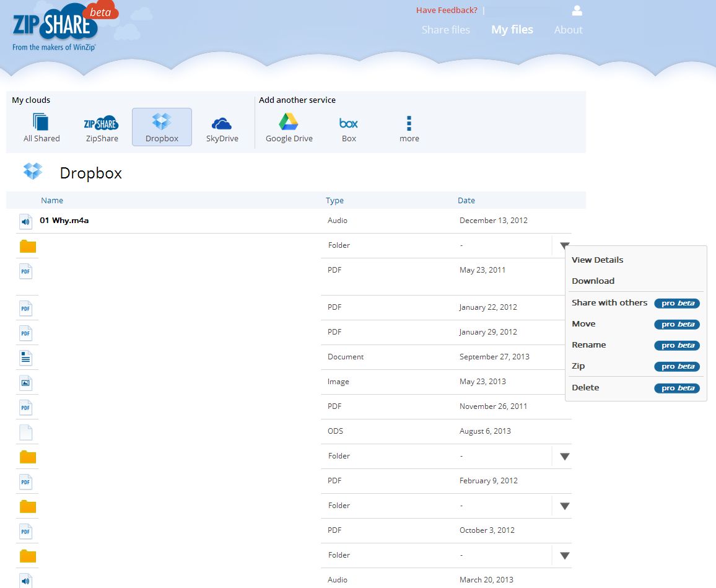The image size is (716, 588).
Task: Click the PDF icon dated November 26, 2011
Action: [x=25, y=408]
